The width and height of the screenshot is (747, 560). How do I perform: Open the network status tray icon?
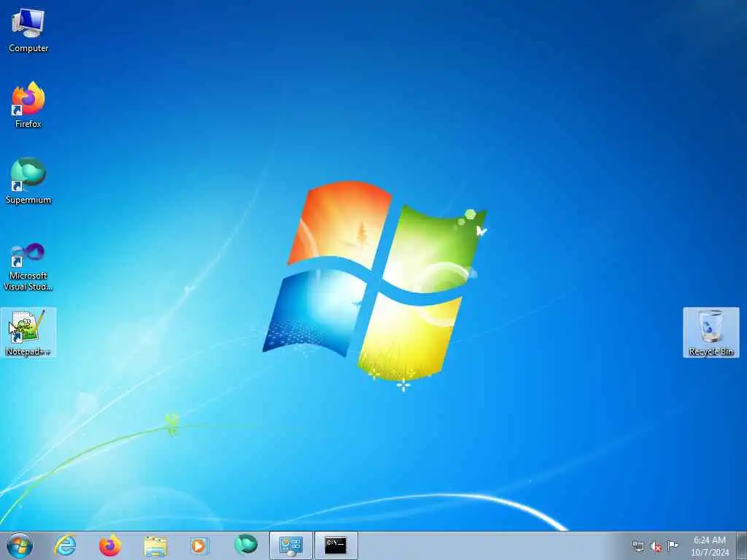coord(638,546)
